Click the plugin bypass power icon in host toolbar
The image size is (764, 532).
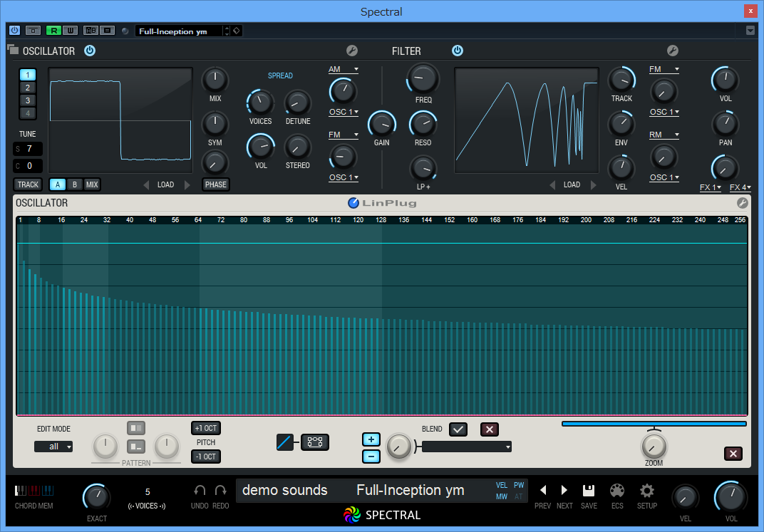pyautogui.click(x=15, y=31)
